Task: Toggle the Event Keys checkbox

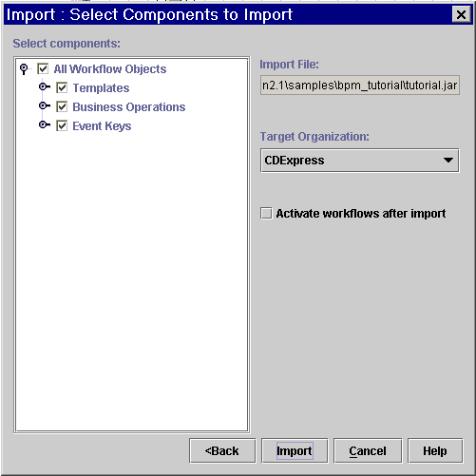Action: pyautogui.click(x=62, y=125)
